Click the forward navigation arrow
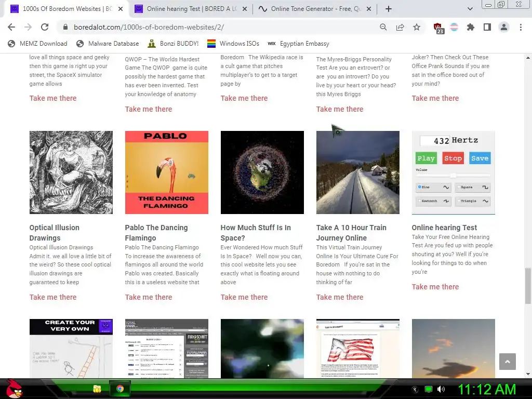Image resolution: width=532 pixels, height=399 pixels. pos(28,27)
